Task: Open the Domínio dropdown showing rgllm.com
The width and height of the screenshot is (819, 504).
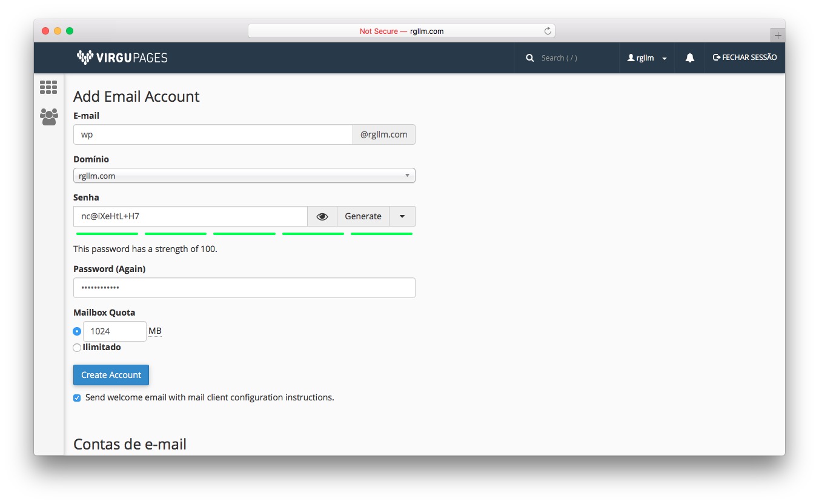Action: click(x=244, y=176)
